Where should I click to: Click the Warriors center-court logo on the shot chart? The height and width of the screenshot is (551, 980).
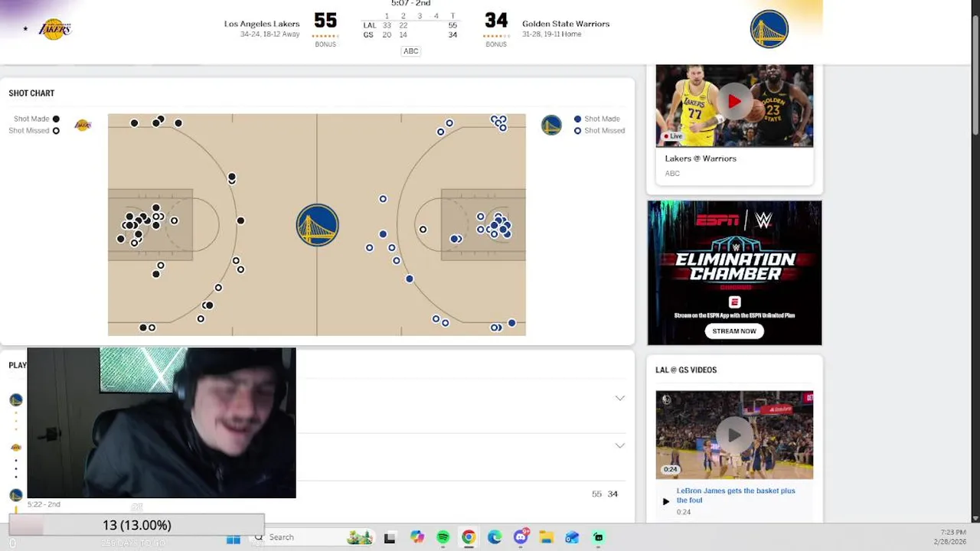pos(317,225)
